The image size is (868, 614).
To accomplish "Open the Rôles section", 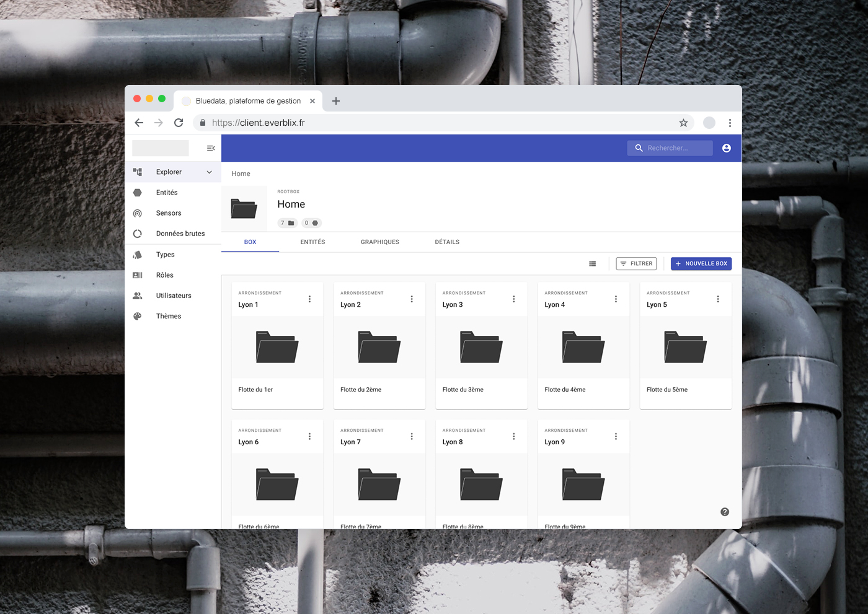I will coord(164,275).
